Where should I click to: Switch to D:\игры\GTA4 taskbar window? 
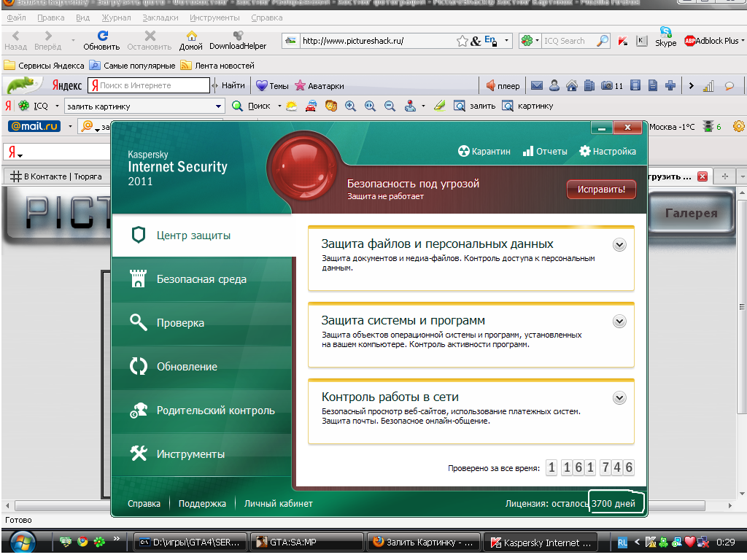190,542
